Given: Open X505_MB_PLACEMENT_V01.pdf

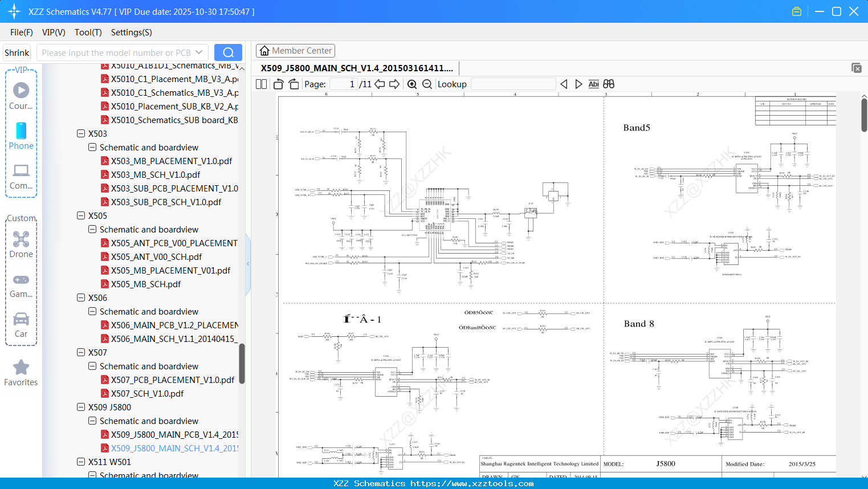Looking at the screenshot, I should click(170, 271).
